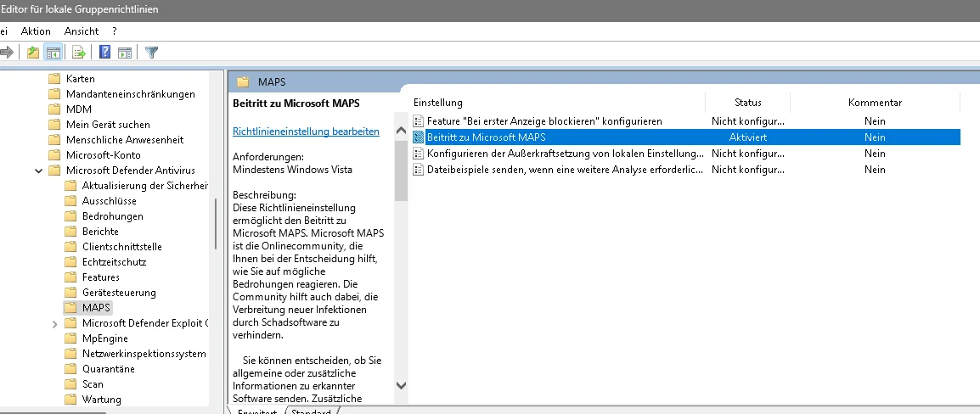
Task: Click the Scan folder icon in the tree
Action: coord(70,384)
